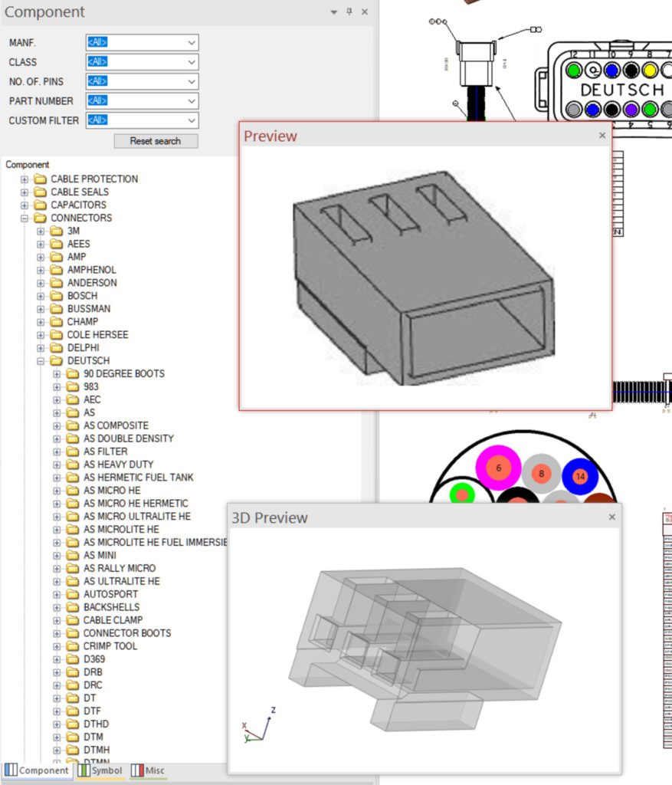Collapse the CONNECTORS tree node
This screenshot has width=672, height=785.
tap(25, 218)
